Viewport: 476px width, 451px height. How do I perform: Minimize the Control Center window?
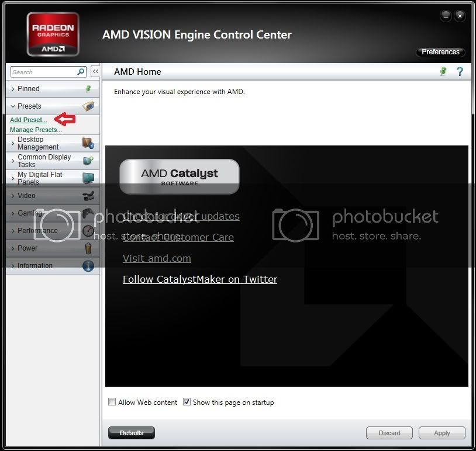tap(446, 16)
